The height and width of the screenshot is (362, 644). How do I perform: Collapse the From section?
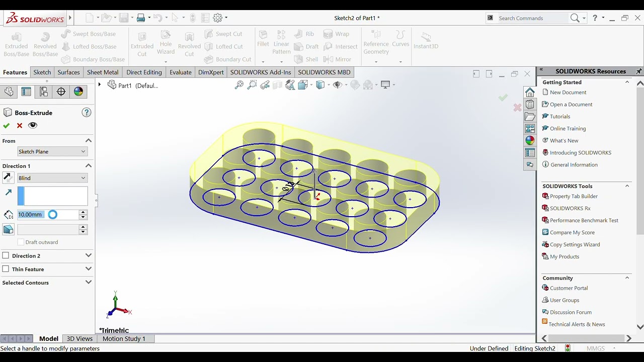pyautogui.click(x=89, y=141)
